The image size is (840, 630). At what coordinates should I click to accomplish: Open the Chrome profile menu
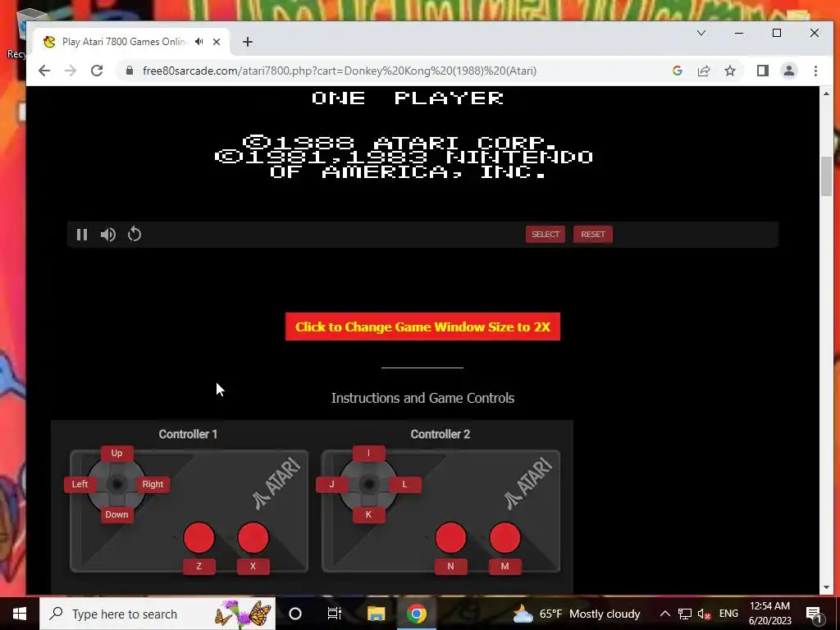coord(789,71)
